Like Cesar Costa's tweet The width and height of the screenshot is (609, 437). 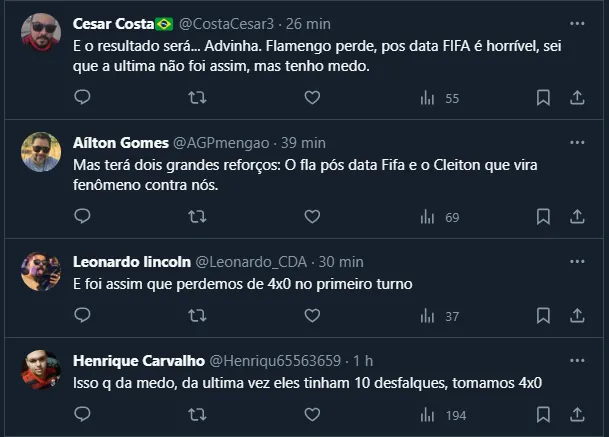click(x=312, y=97)
